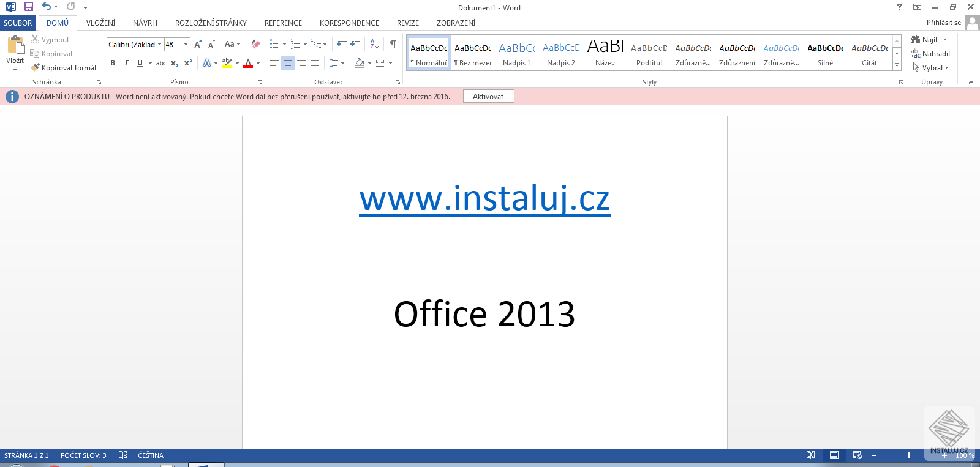Clear all formatting with the eraser icon
980x467 pixels.
[x=256, y=44]
